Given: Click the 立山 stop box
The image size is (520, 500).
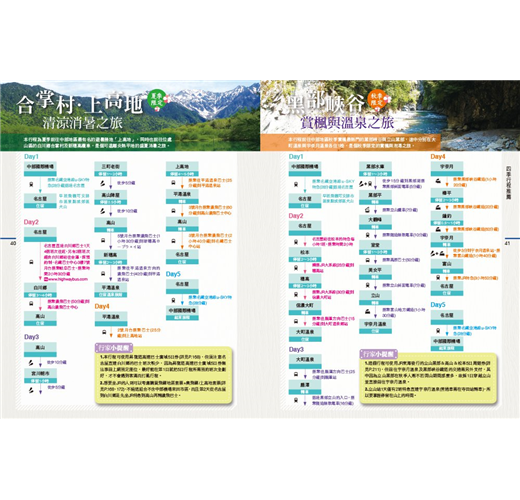Looking at the screenshot, I should [x=375, y=298].
